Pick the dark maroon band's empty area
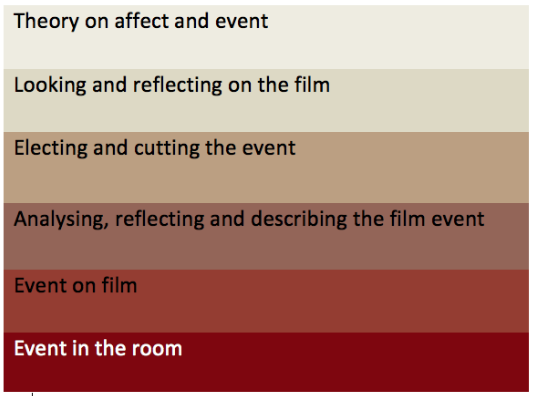Screen dimensions: 533x396 coord(266,374)
